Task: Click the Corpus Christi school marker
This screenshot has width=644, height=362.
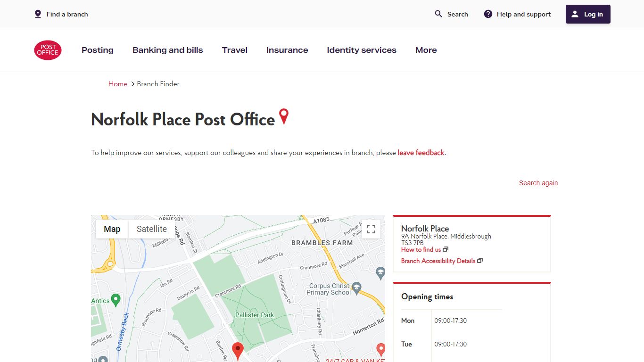Action: tap(357, 288)
